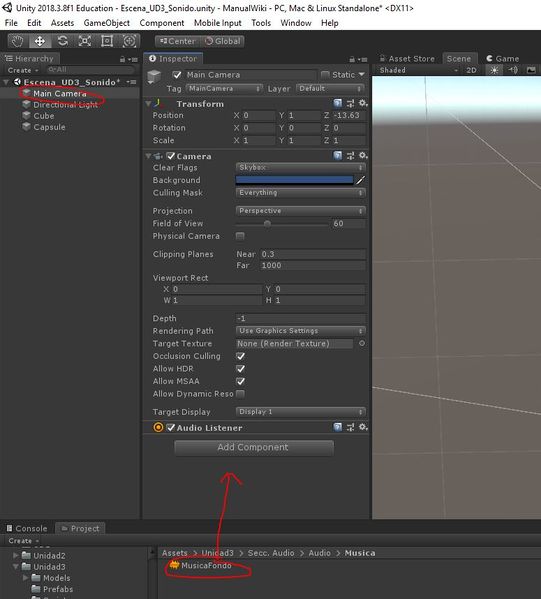Toggle Allow HDR checkbox
The width and height of the screenshot is (541, 599).
coord(240,369)
